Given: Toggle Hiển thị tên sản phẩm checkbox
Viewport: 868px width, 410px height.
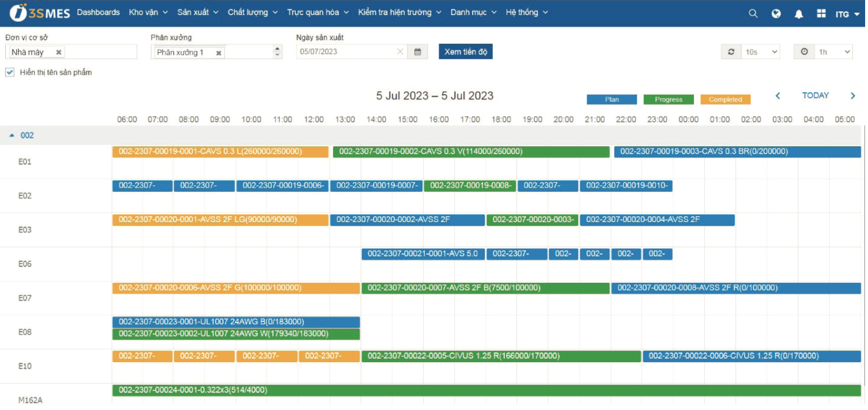Looking at the screenshot, I should click(x=9, y=73).
